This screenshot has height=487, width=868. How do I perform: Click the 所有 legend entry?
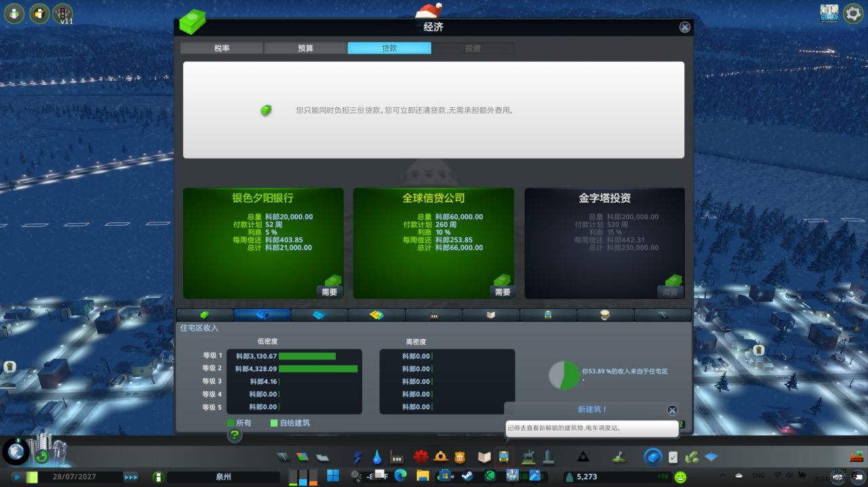tap(239, 423)
